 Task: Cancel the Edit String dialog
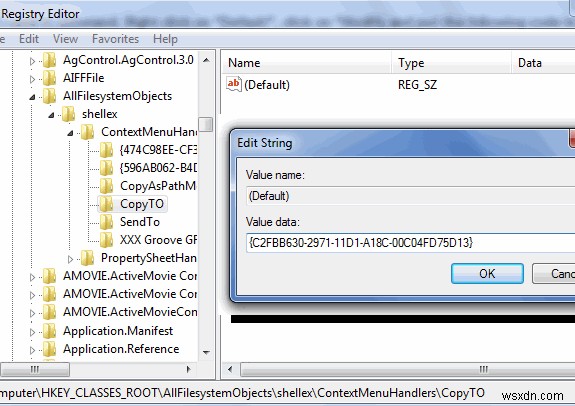pos(554,274)
